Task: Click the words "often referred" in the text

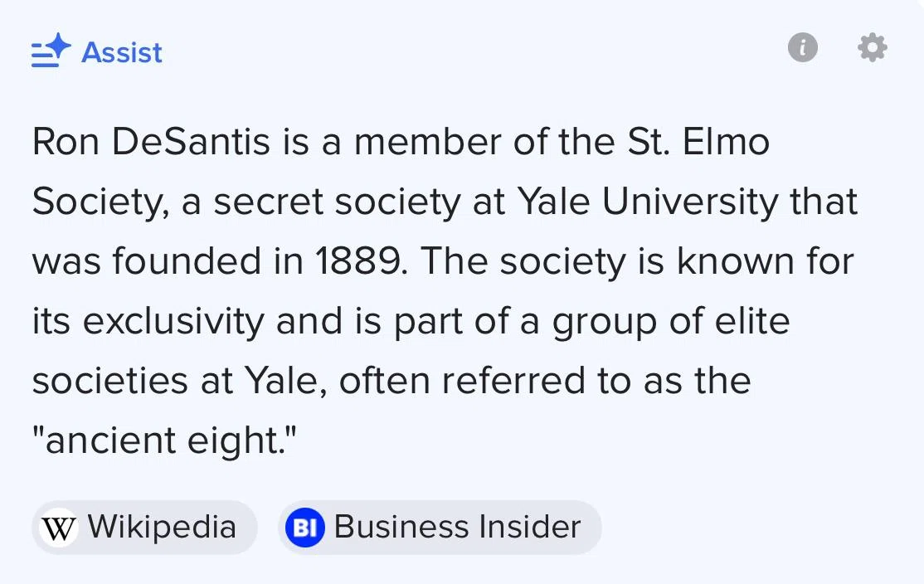Action: pos(462,381)
